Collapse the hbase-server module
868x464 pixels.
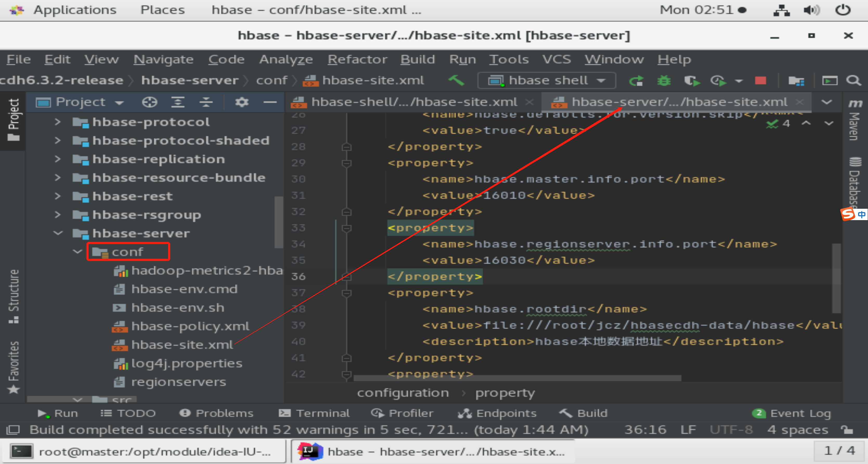(x=58, y=233)
